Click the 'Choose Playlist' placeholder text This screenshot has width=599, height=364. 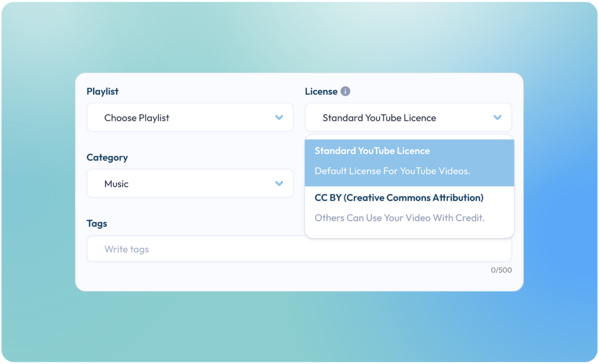[137, 118]
